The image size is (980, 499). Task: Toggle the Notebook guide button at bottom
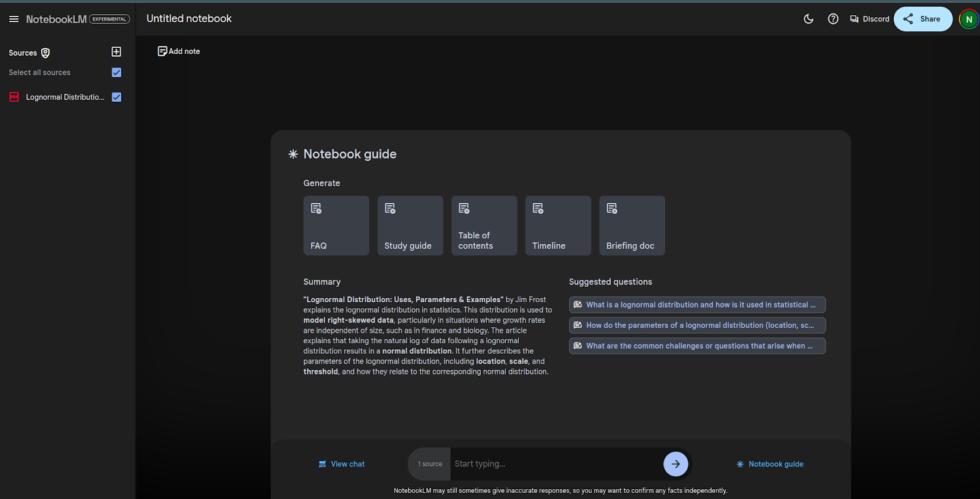[770, 464]
